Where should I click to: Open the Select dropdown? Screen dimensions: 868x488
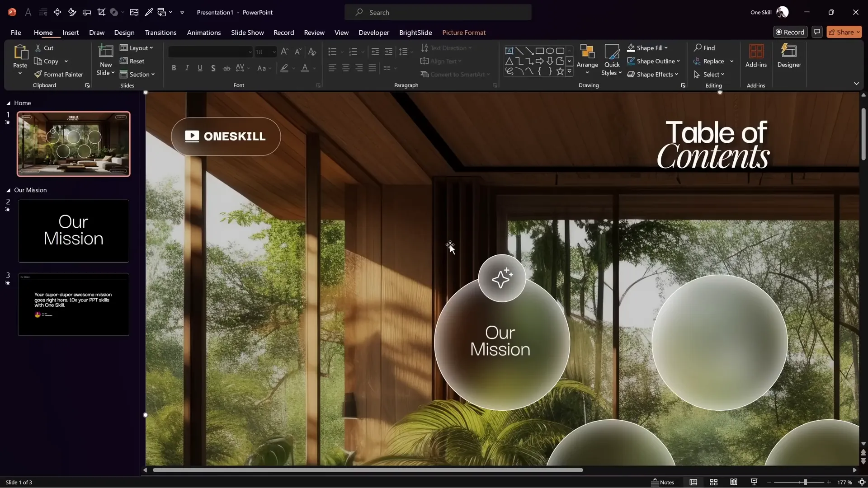pos(709,74)
